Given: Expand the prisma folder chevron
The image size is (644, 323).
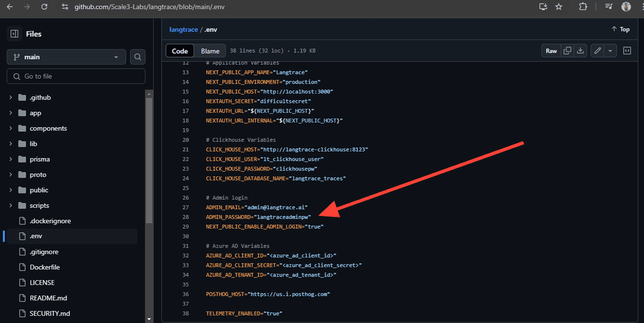Looking at the screenshot, I should pyautogui.click(x=11, y=159).
